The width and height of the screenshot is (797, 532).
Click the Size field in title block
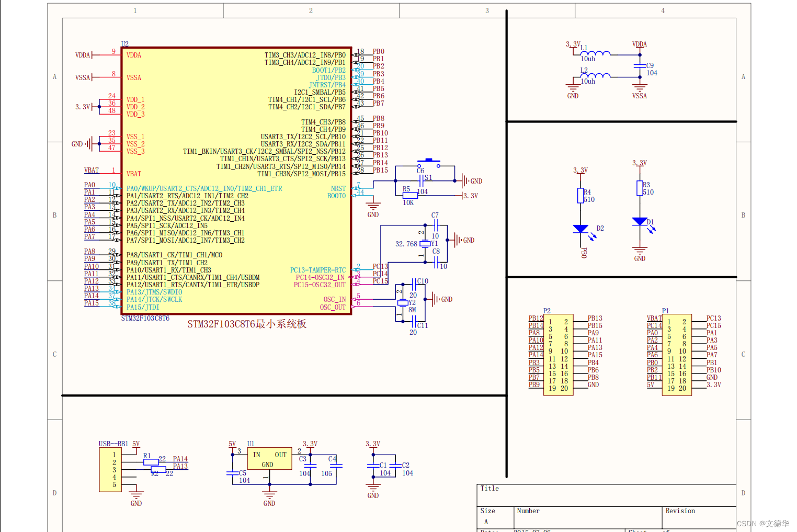pos(495,517)
